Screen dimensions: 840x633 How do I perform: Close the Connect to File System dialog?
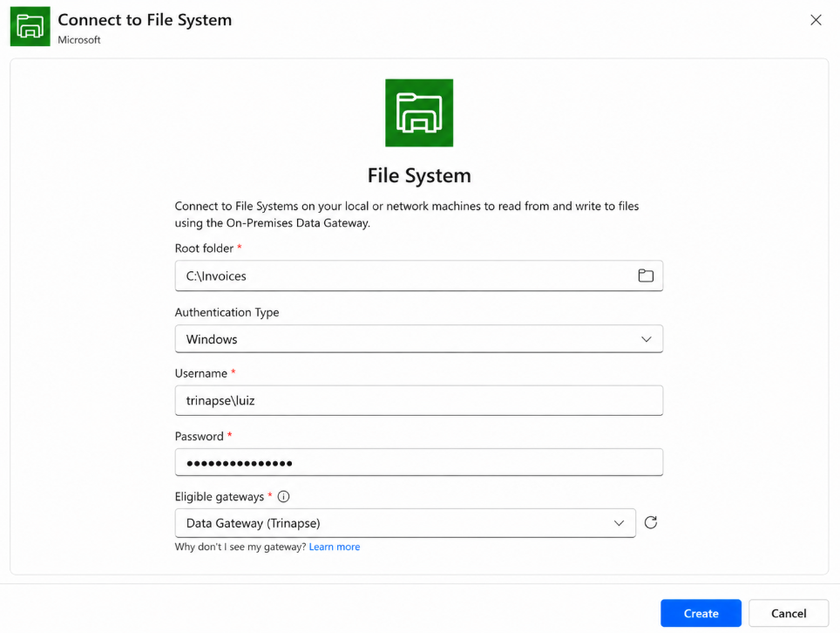pyautogui.click(x=816, y=20)
